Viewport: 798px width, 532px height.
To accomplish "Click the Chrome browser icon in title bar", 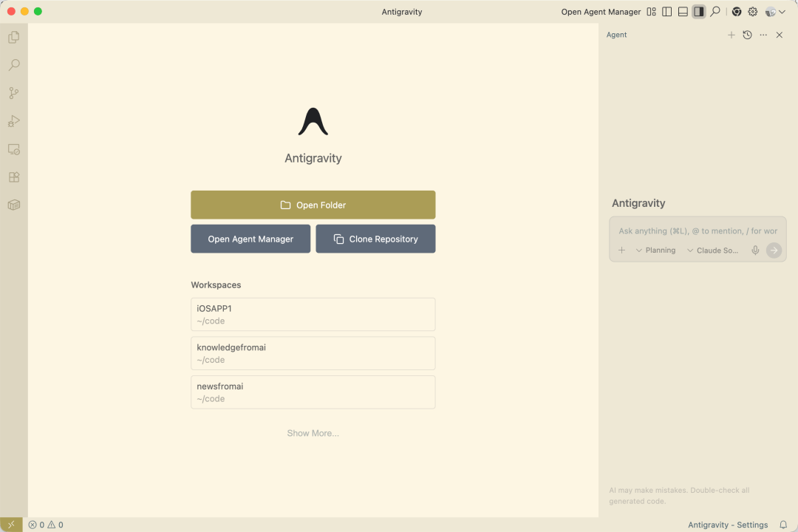I will pyautogui.click(x=737, y=12).
